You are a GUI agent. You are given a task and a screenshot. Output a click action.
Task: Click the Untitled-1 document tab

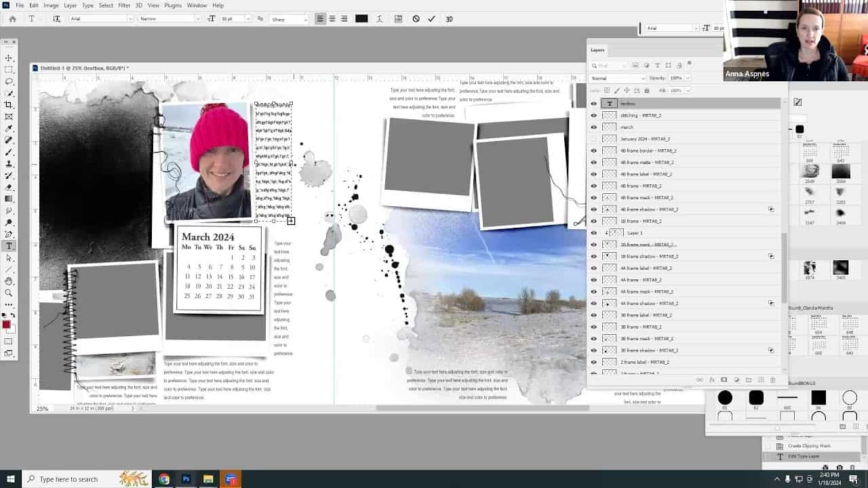click(x=84, y=68)
